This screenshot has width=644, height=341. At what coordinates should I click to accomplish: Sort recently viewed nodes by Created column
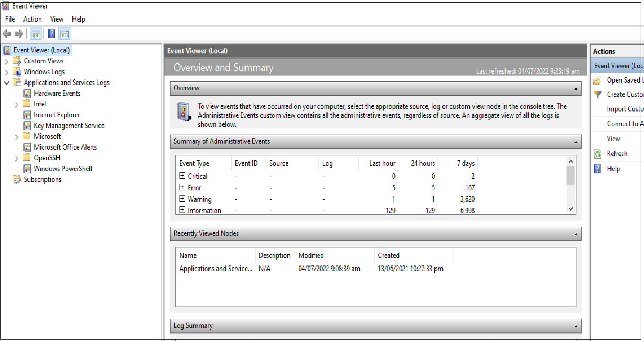pos(414,256)
